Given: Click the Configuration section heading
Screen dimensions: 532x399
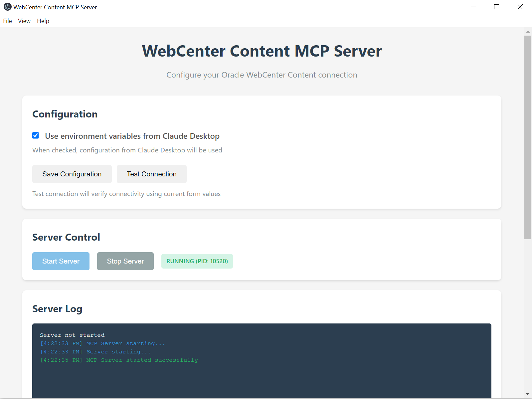Looking at the screenshot, I should (x=65, y=114).
